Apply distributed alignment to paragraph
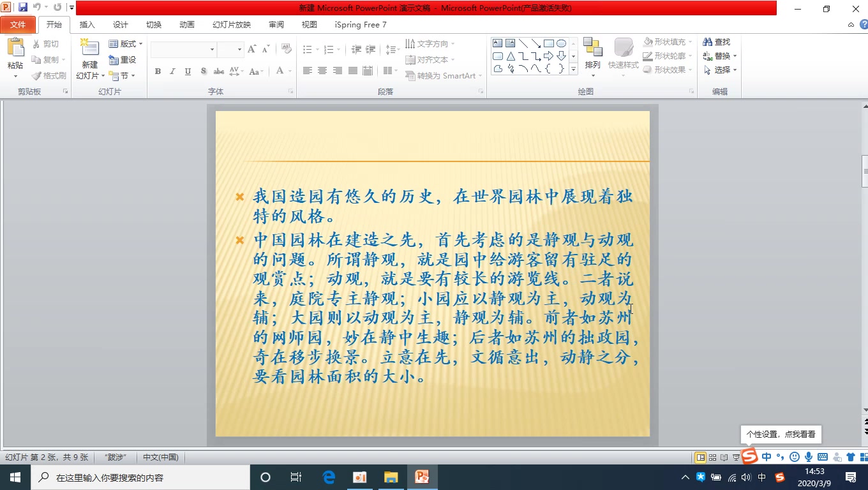Image resolution: width=868 pixels, height=490 pixels. click(x=368, y=71)
